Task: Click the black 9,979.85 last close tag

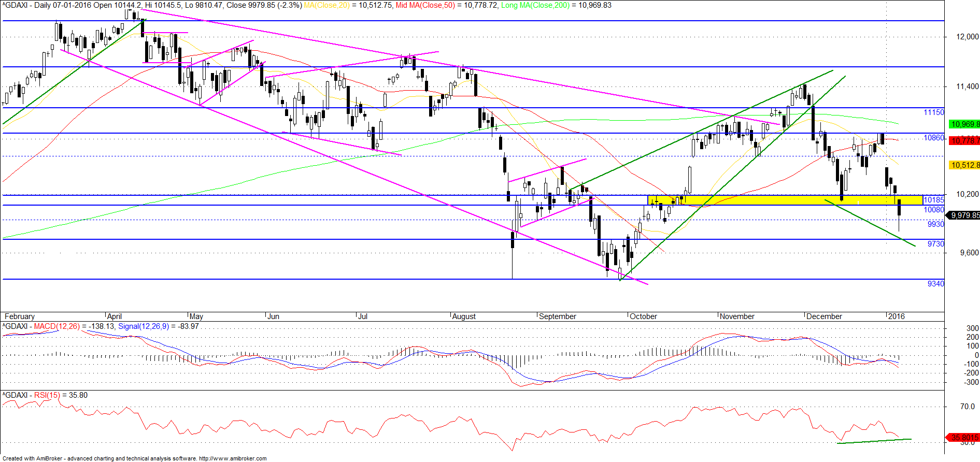Action: tap(963, 215)
